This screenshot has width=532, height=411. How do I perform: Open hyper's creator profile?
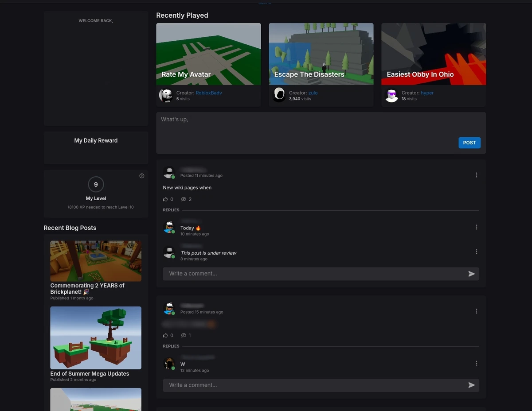[x=427, y=93]
